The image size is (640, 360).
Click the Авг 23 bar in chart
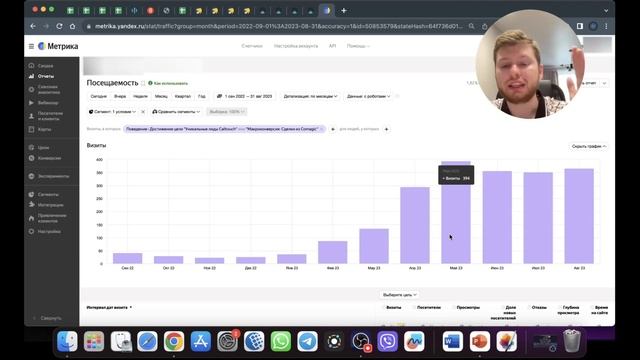pos(579,216)
